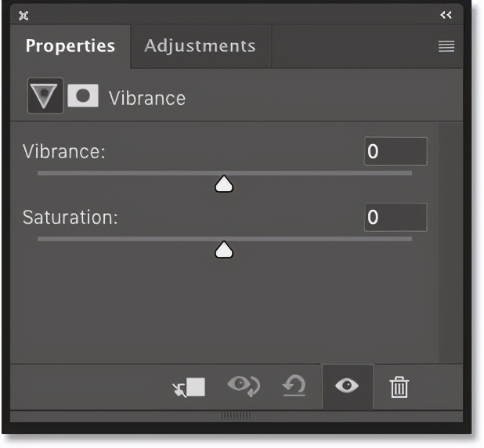Click the Saturation: slider label
The height and width of the screenshot is (448, 484).
(x=70, y=218)
